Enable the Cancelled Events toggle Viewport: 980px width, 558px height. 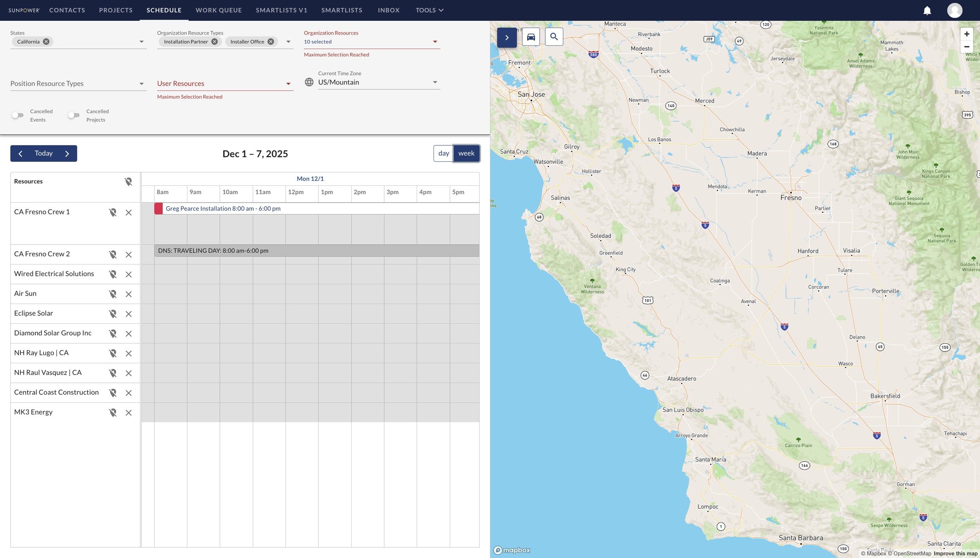[x=17, y=115]
